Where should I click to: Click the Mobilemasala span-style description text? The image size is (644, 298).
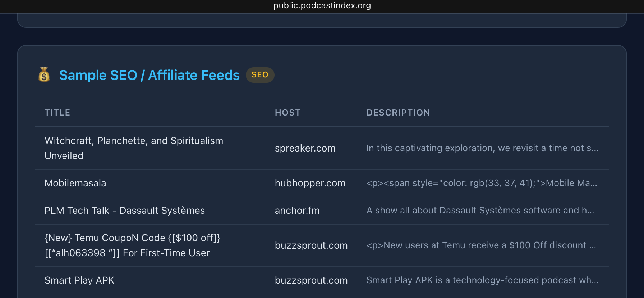tap(482, 183)
